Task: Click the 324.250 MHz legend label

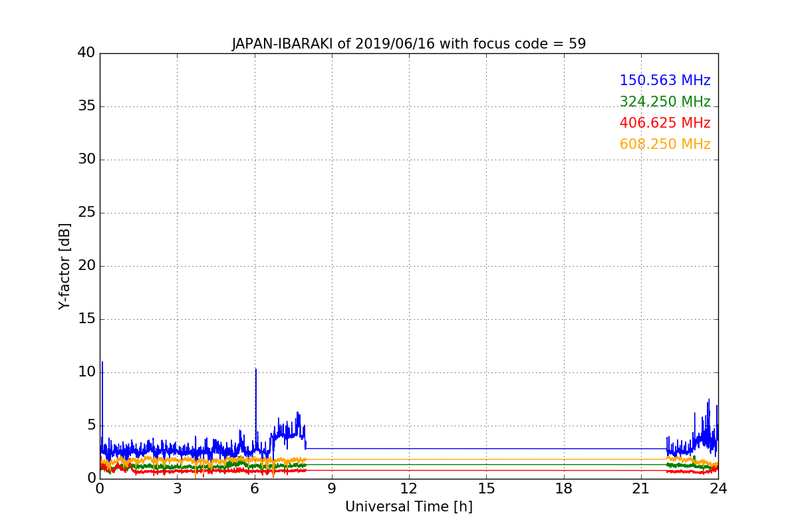Action: click(x=665, y=102)
